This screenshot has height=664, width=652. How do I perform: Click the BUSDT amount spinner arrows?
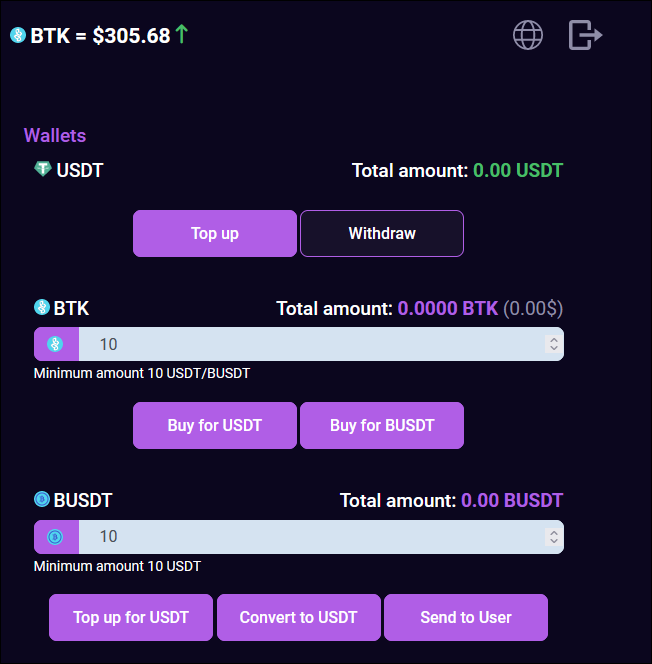(x=553, y=537)
